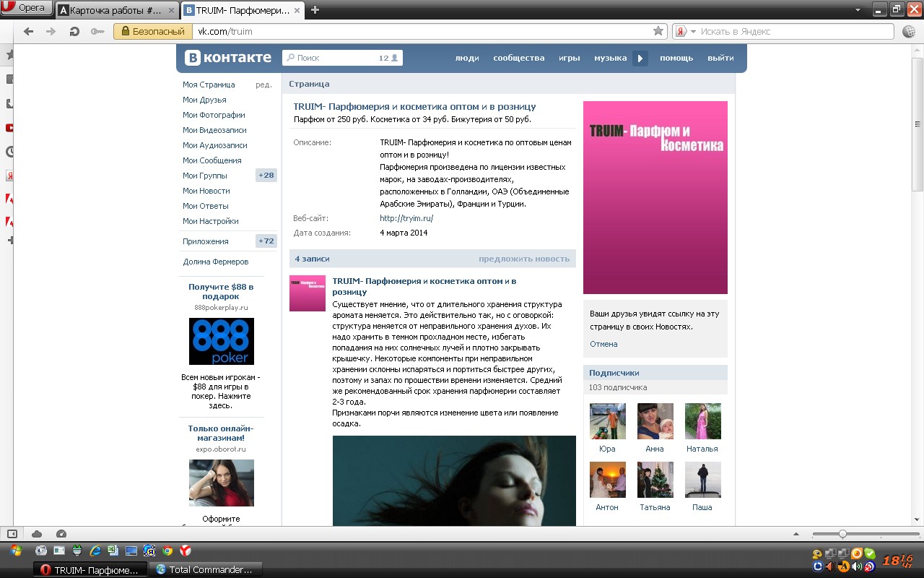Image resolution: width=924 pixels, height=578 pixels.
Task: Bookmark page with the star icon
Action: pos(658,31)
